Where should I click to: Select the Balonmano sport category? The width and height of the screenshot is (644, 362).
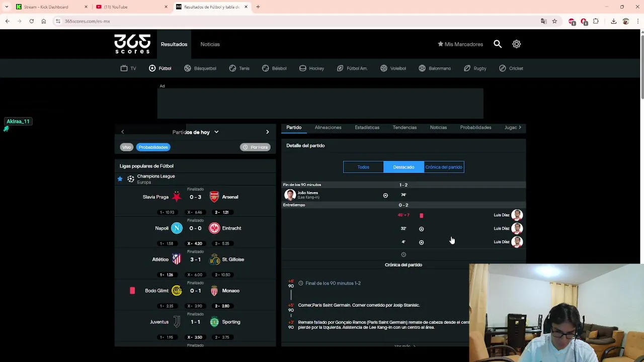[x=435, y=68]
